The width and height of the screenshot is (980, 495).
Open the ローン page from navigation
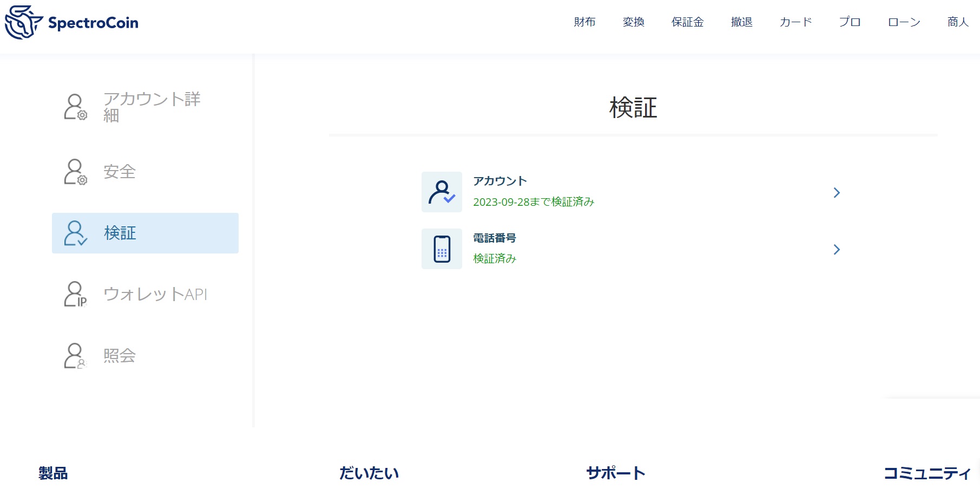pyautogui.click(x=904, y=22)
